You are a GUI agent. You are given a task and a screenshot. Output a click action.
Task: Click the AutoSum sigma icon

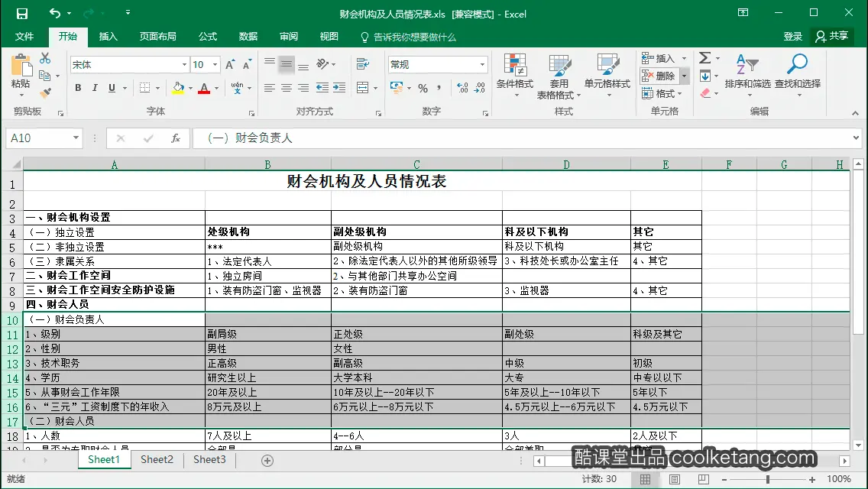pyautogui.click(x=704, y=58)
